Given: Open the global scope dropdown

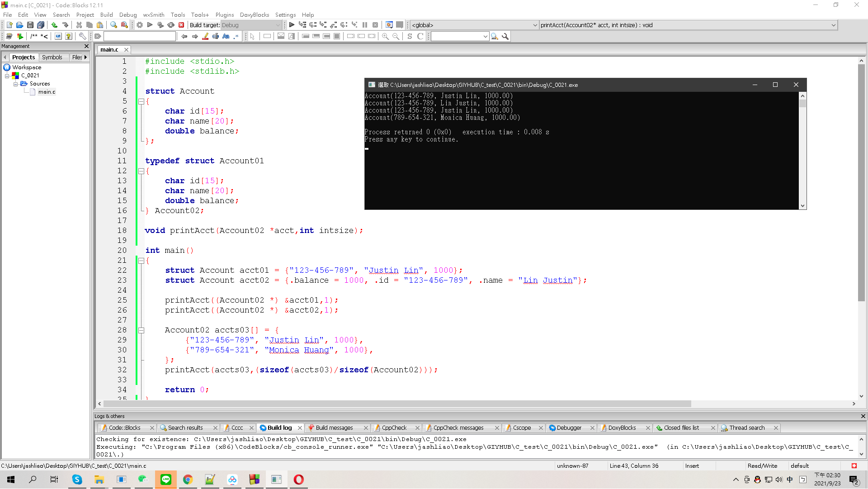Looking at the screenshot, I should pos(474,25).
